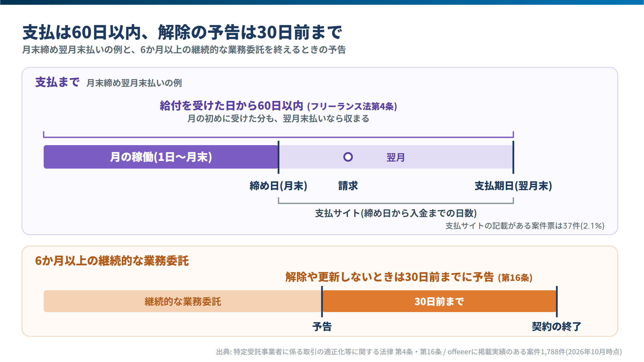This screenshot has width=644, height=362.
Task: Click the 予告 label below the timeline
Action: [322, 326]
